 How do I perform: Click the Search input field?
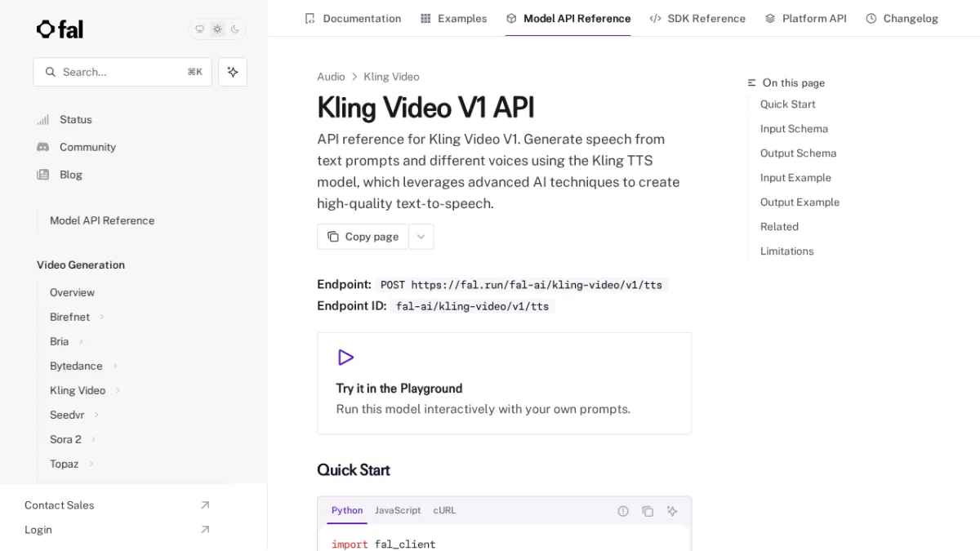click(x=122, y=72)
